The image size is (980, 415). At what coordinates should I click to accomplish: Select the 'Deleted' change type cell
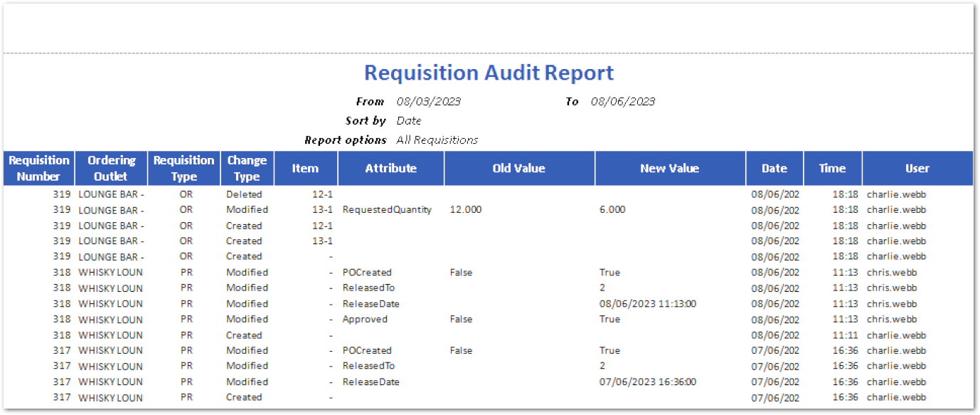[x=244, y=194]
